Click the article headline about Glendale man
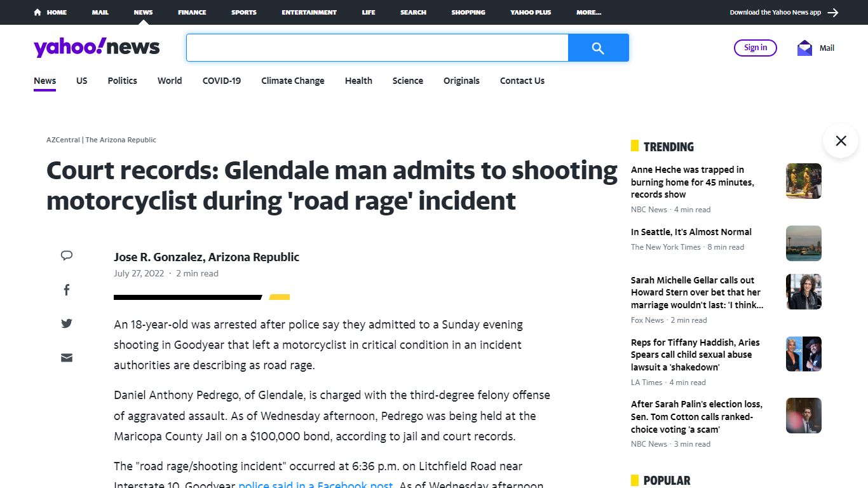This screenshot has width=868, height=488. coord(332,186)
